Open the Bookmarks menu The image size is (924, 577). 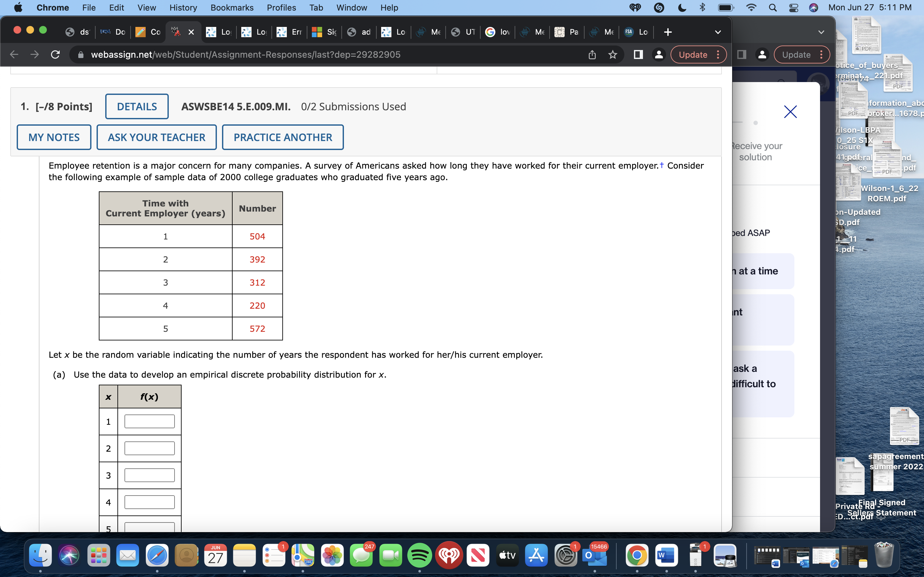coord(232,8)
